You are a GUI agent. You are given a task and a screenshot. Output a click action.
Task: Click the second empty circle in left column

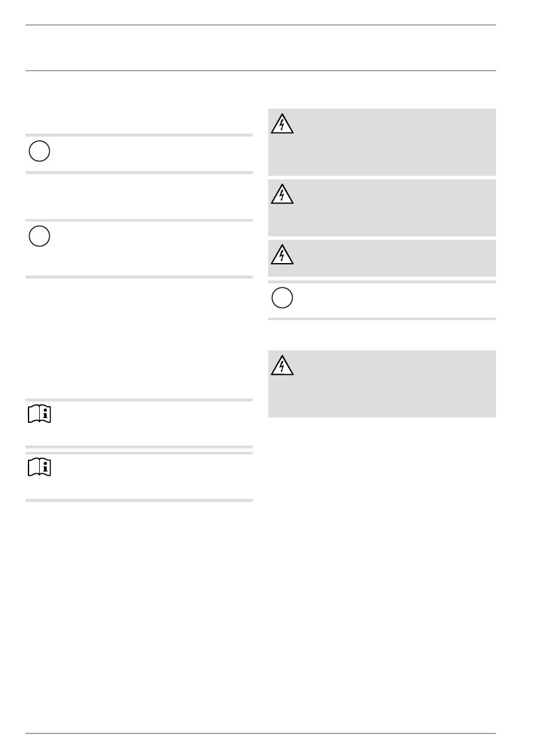click(39, 237)
